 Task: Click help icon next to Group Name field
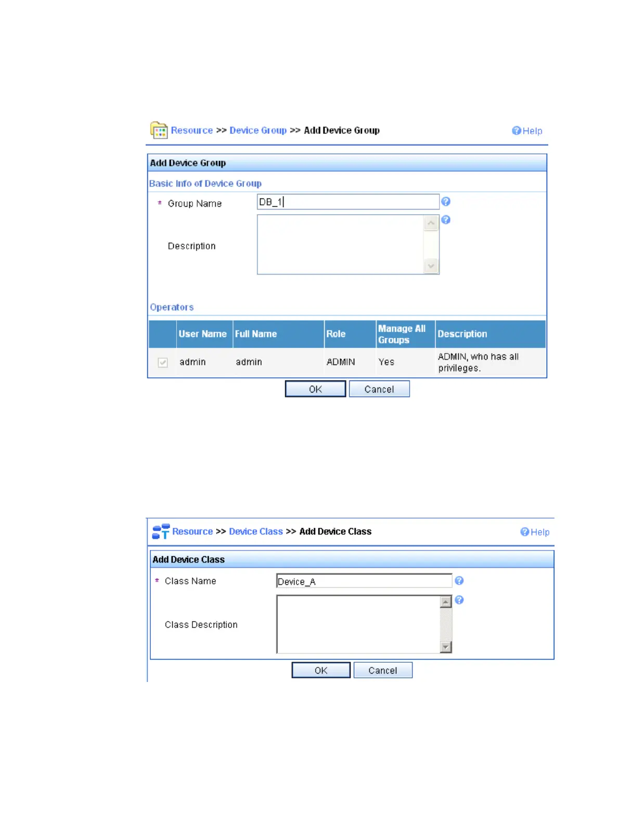pos(446,202)
